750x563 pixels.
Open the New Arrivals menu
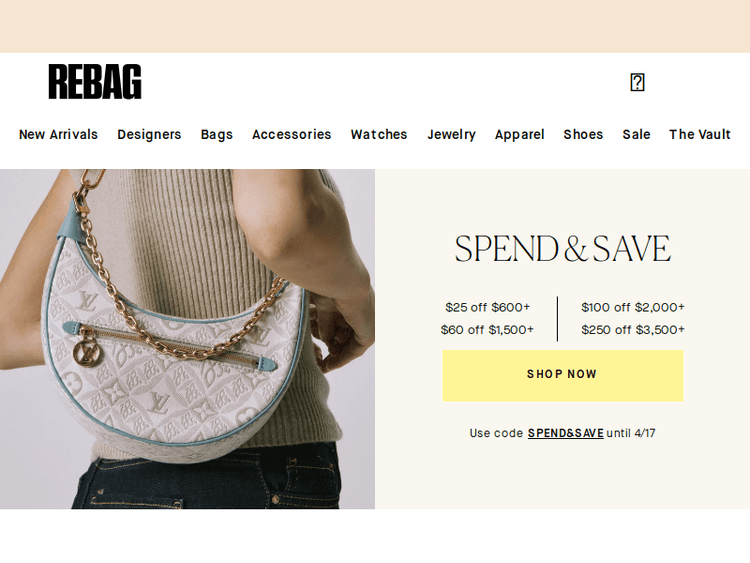click(58, 134)
